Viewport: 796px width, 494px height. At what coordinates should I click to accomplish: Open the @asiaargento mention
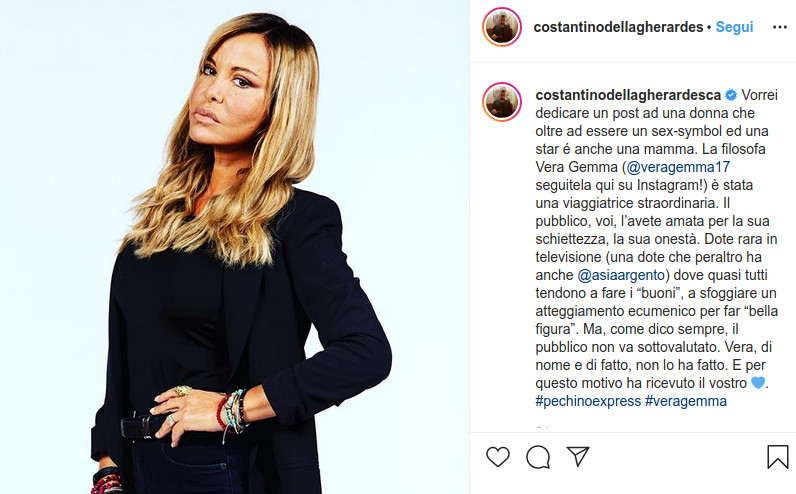coord(621,275)
